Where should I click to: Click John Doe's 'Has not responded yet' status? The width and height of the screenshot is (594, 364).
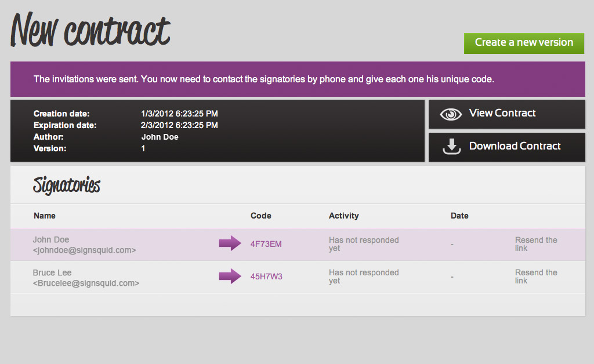tap(364, 244)
